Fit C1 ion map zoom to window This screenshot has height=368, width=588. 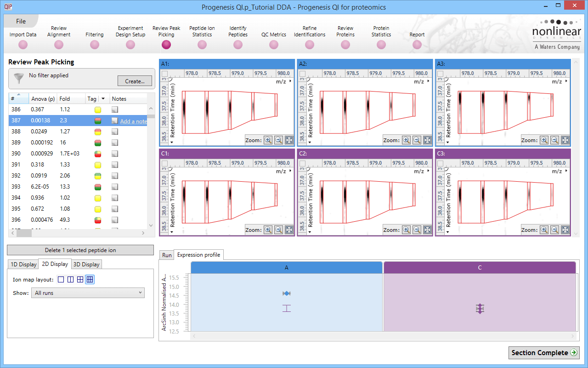tap(289, 230)
